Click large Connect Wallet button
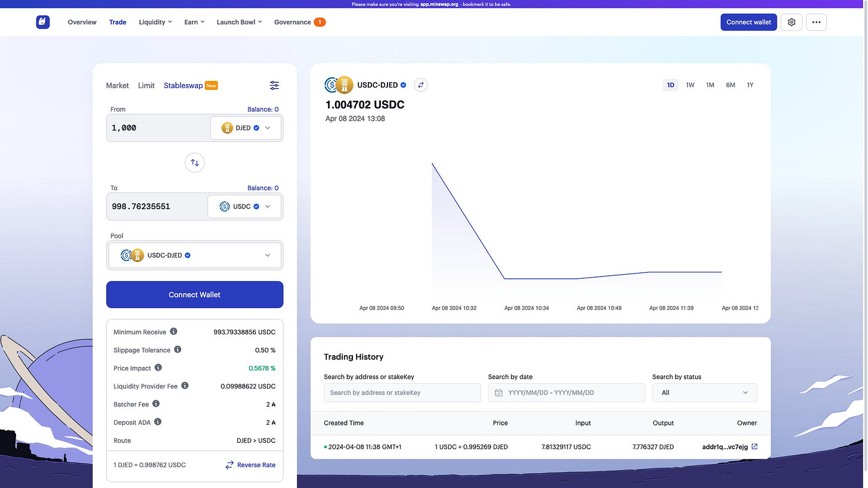This screenshot has height=488, width=868. point(194,294)
